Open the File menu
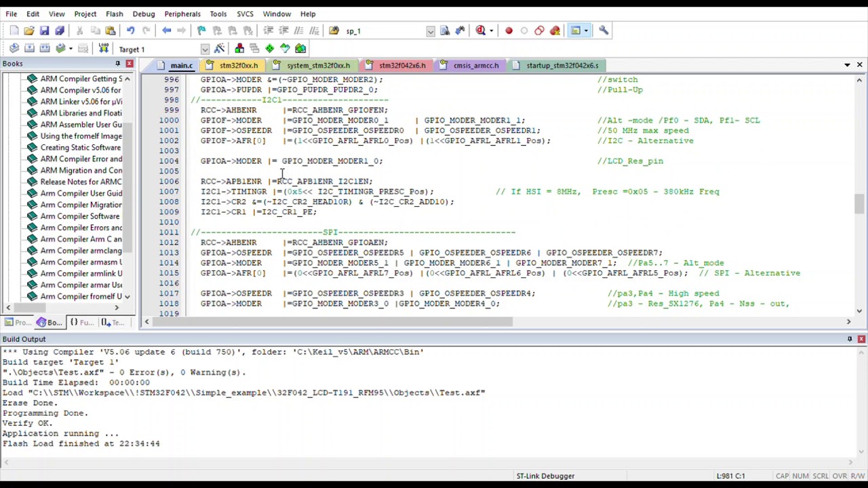This screenshot has width=868, height=488. 11,14
